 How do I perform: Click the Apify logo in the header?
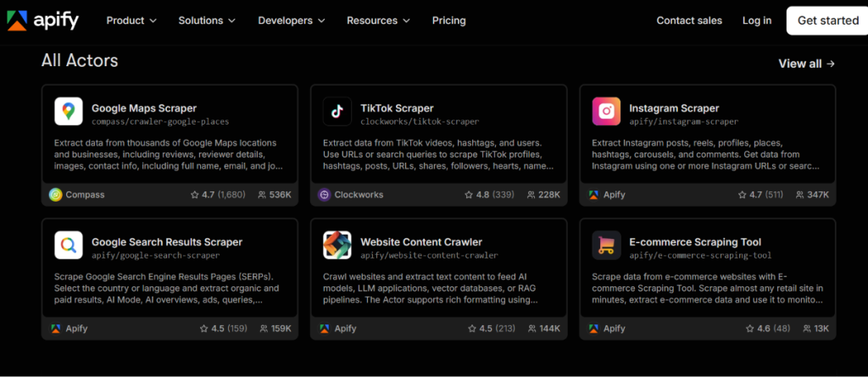click(42, 20)
